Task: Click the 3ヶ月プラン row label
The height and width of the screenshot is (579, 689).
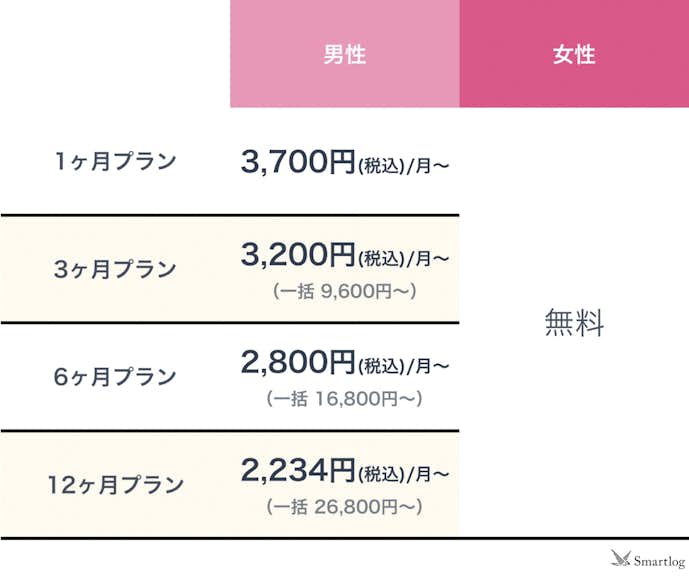Action: (115, 269)
